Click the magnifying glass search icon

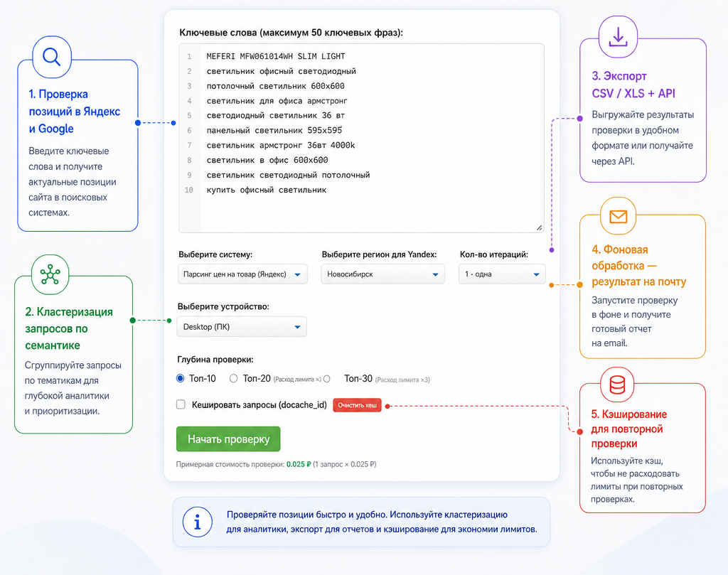pyautogui.click(x=51, y=57)
